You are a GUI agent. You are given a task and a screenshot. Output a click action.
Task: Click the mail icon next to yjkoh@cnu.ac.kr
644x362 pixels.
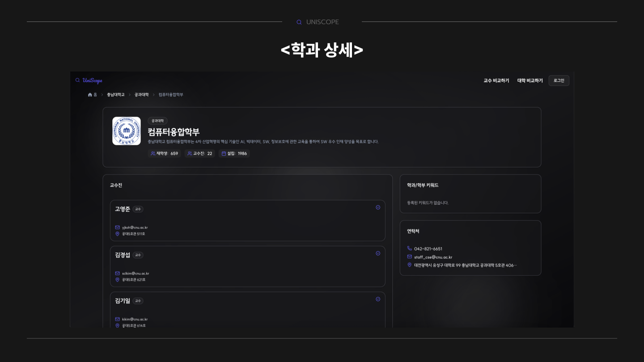tap(117, 227)
